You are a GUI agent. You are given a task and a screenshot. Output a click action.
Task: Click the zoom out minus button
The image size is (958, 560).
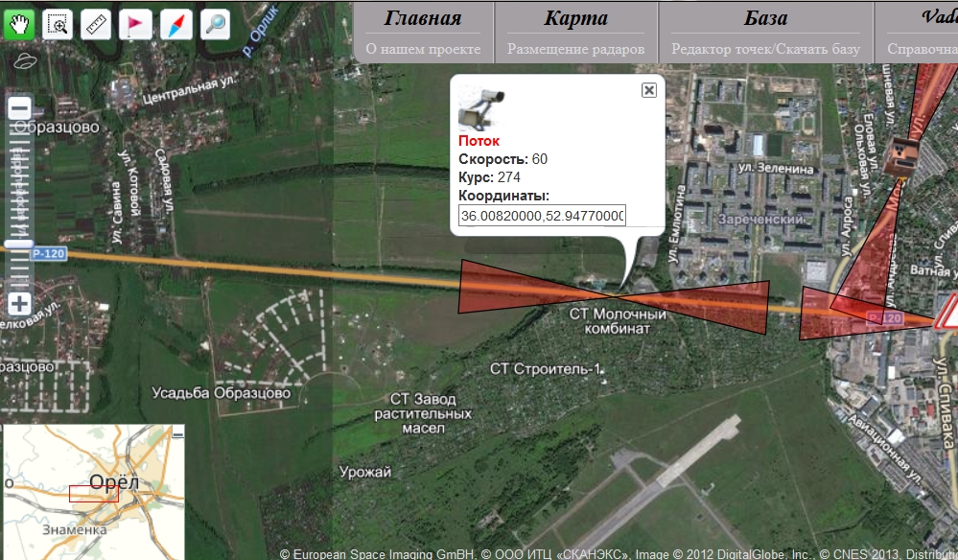(x=19, y=108)
